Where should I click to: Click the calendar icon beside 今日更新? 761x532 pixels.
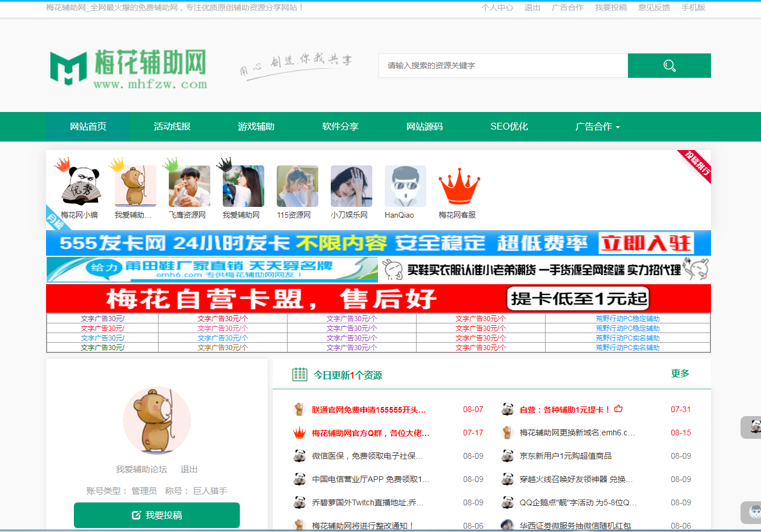[300, 374]
